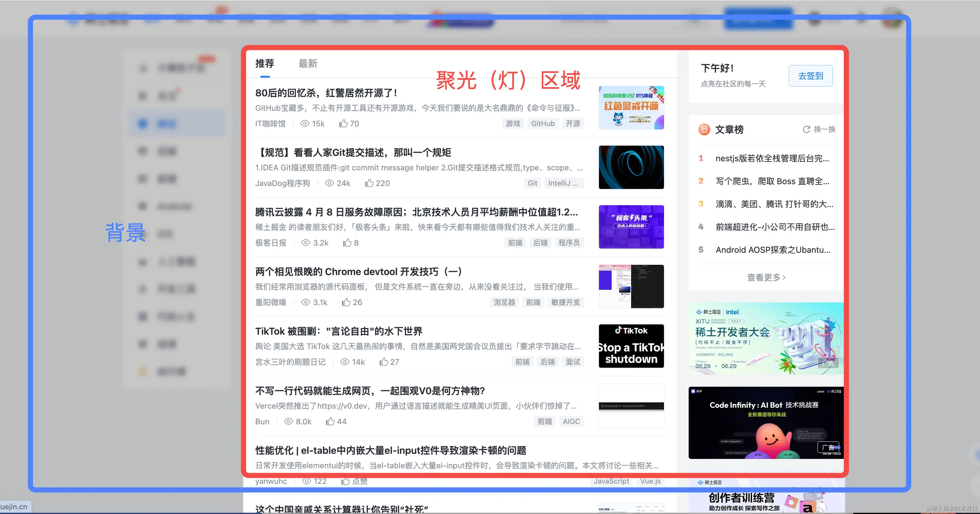Open article 腾讯云披露 4 月 8 日服务故障原因
This screenshot has height=514, width=980.
(416, 212)
